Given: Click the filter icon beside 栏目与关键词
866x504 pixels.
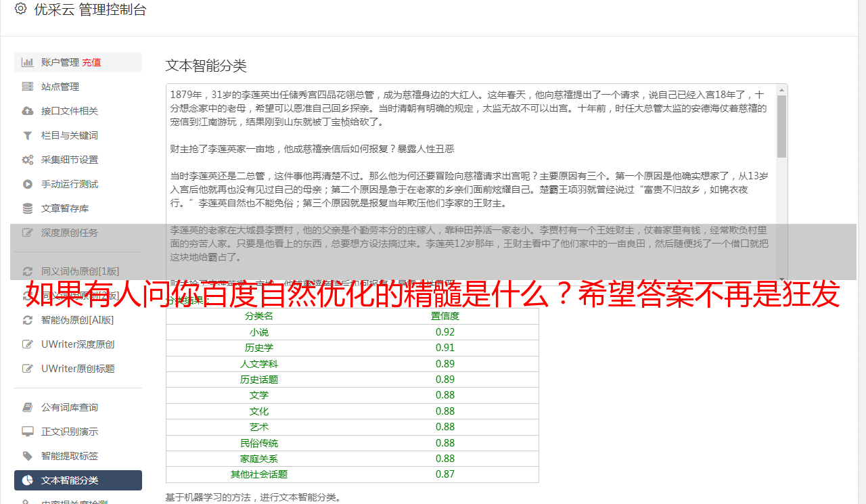Looking at the screenshot, I should [28, 135].
